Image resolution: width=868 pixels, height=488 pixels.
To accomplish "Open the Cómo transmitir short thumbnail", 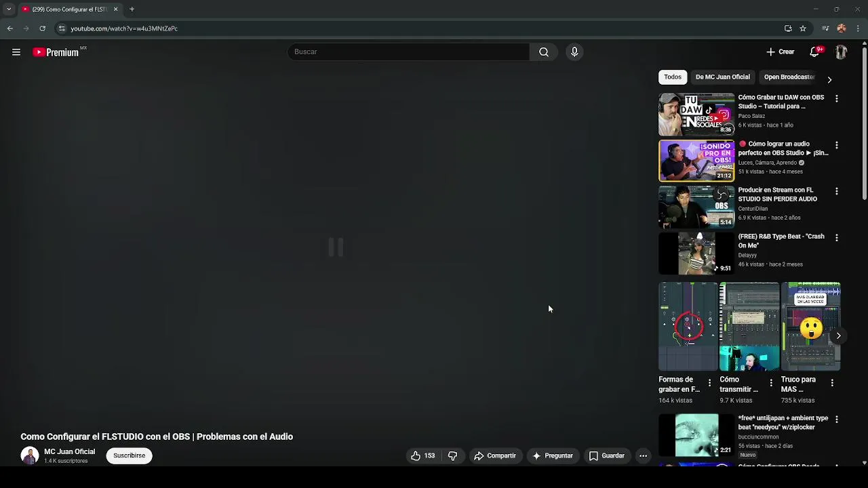I will 749,327.
